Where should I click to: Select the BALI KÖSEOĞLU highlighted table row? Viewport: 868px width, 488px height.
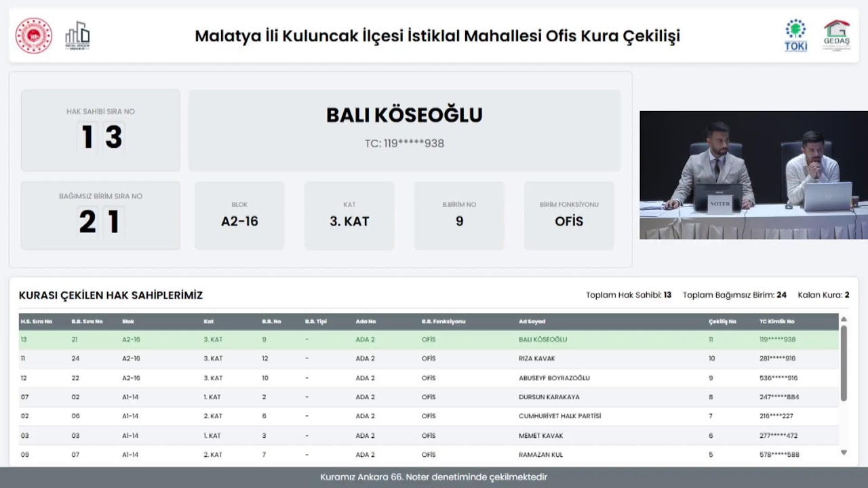(x=429, y=340)
